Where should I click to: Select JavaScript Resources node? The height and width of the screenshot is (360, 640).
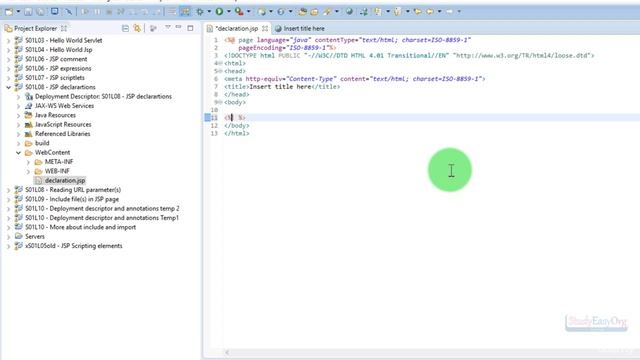(x=63, y=125)
